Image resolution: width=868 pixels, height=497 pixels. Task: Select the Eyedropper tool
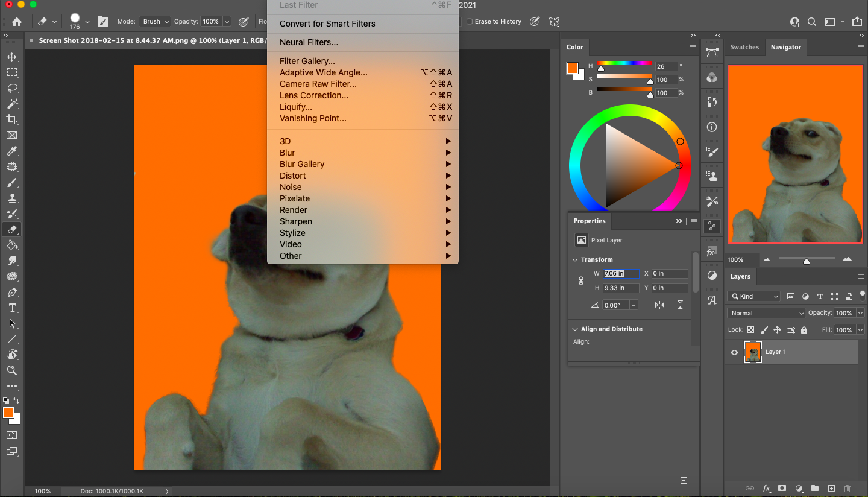[12, 151]
